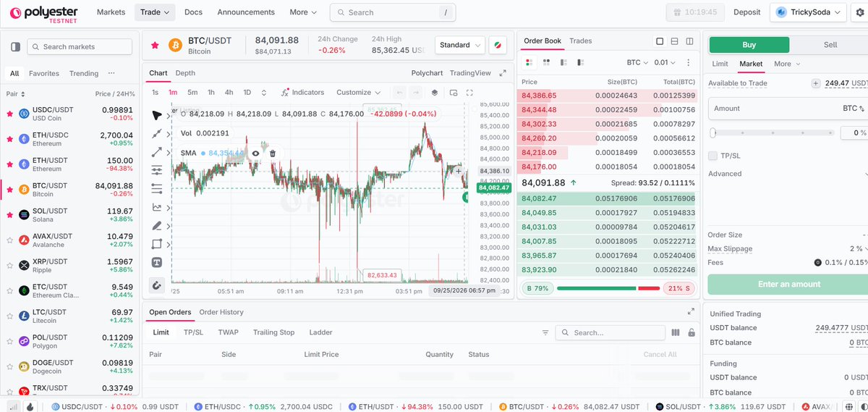This screenshot has width=868, height=412.
Task: Open the BTC unit dropdown in order book
Action: click(637, 63)
